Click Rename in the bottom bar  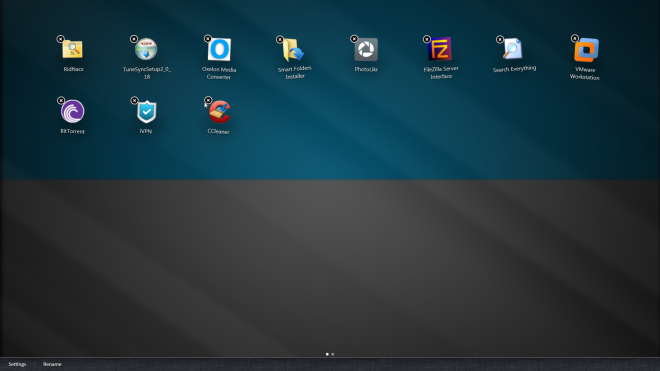pyautogui.click(x=52, y=364)
